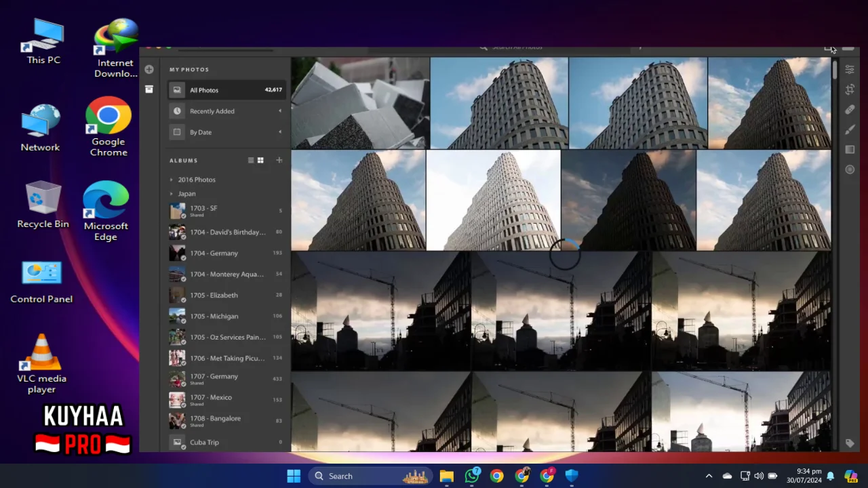
Task: Open Recycle Bin on desktop
Action: coord(43,205)
